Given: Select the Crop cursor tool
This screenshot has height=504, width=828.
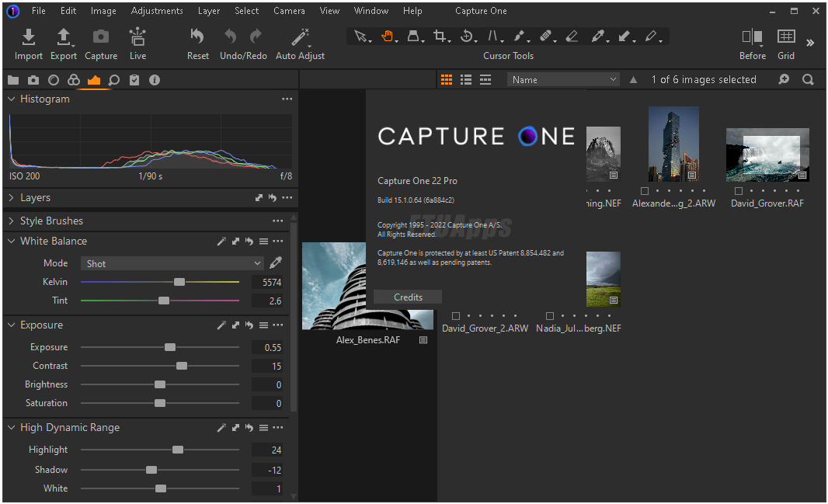Looking at the screenshot, I should (440, 36).
